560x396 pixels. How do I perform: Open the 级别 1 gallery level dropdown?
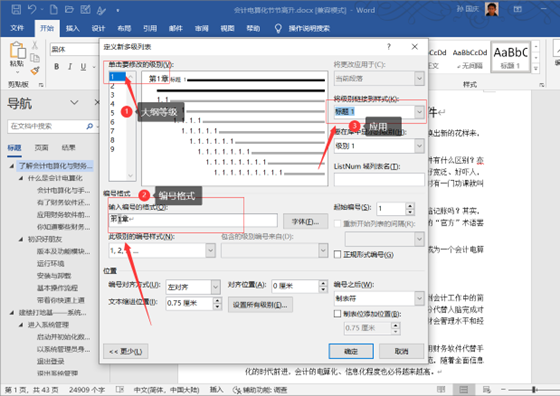[419, 146]
